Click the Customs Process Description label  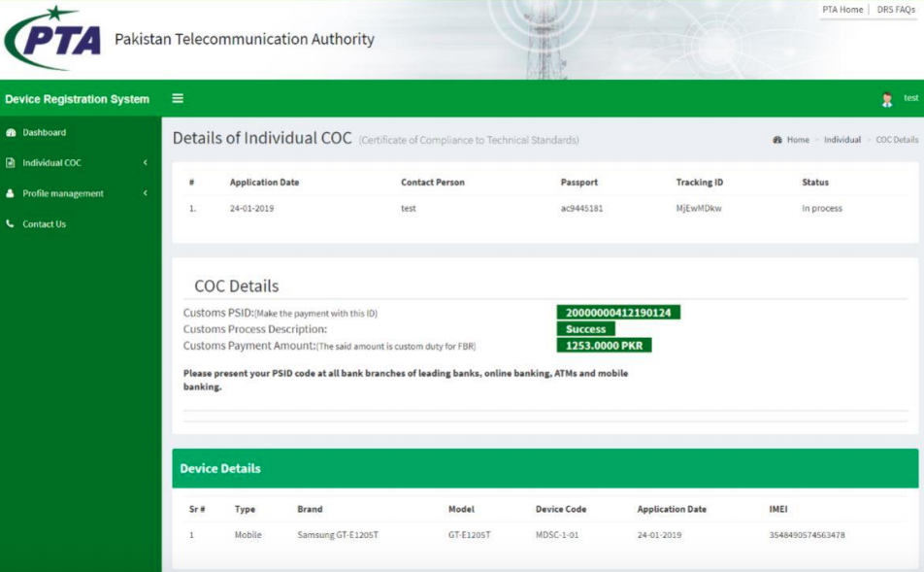tap(255, 329)
